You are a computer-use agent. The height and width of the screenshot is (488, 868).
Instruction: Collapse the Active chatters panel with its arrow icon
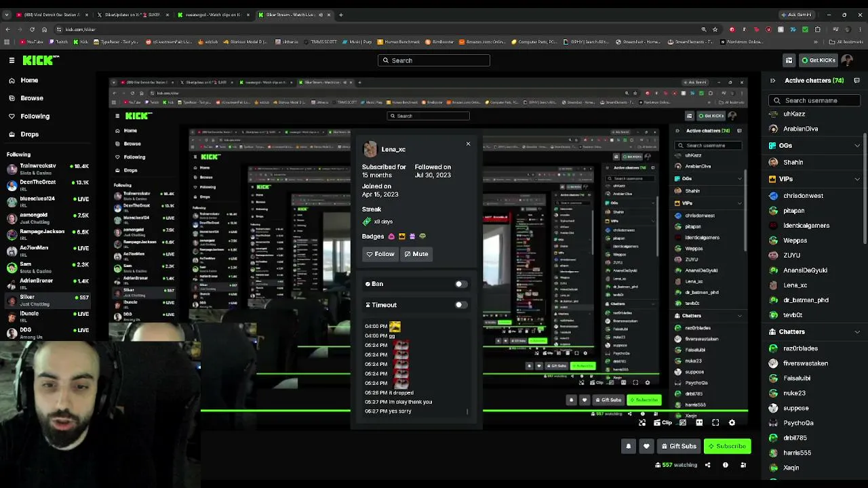pos(773,81)
